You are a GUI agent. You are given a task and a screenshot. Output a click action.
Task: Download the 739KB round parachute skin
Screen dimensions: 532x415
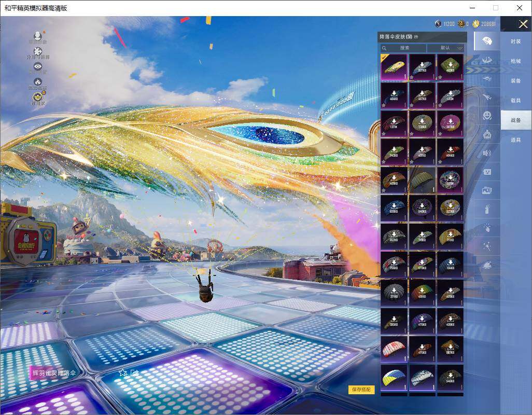[422, 123]
